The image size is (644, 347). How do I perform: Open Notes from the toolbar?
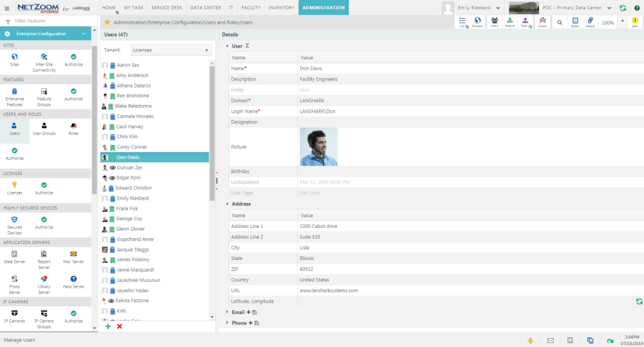pos(574,22)
